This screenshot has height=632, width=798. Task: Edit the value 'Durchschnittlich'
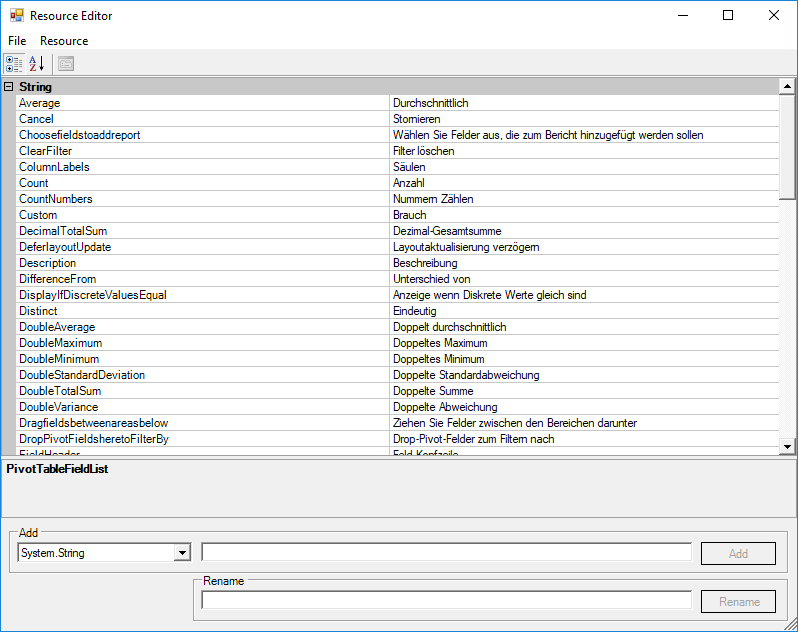point(584,103)
